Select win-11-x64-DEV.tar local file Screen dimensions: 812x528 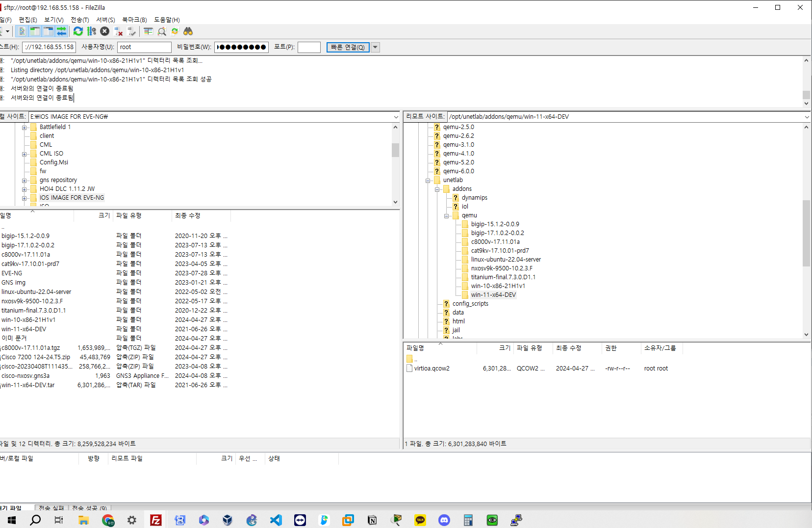coord(28,385)
